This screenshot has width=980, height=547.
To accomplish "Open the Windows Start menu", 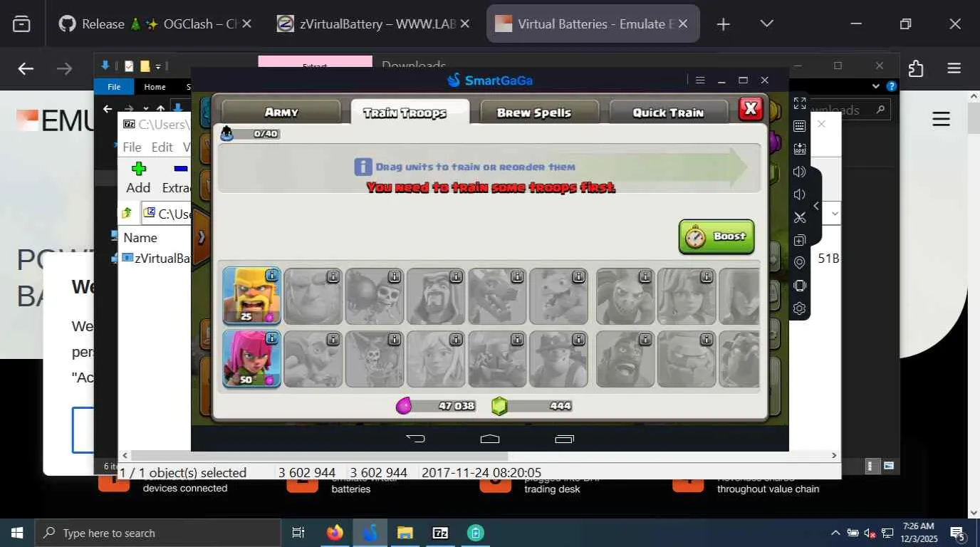I will point(16,533).
